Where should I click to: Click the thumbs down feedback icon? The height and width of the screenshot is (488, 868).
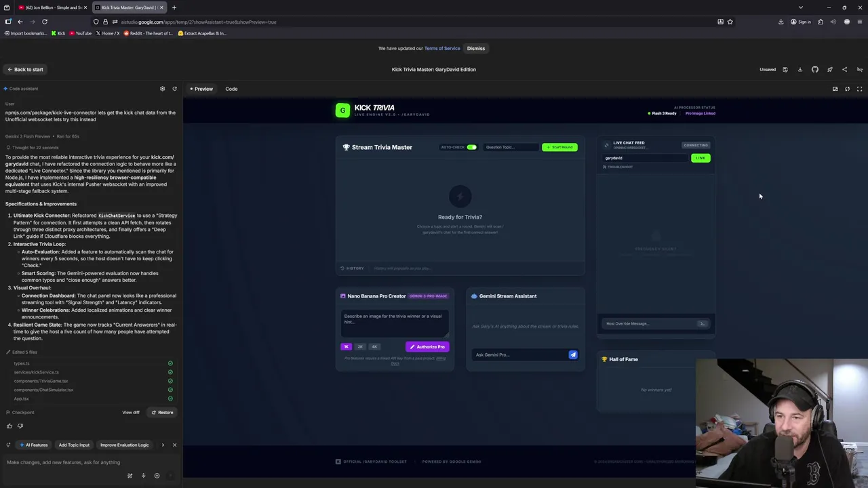coord(20,426)
